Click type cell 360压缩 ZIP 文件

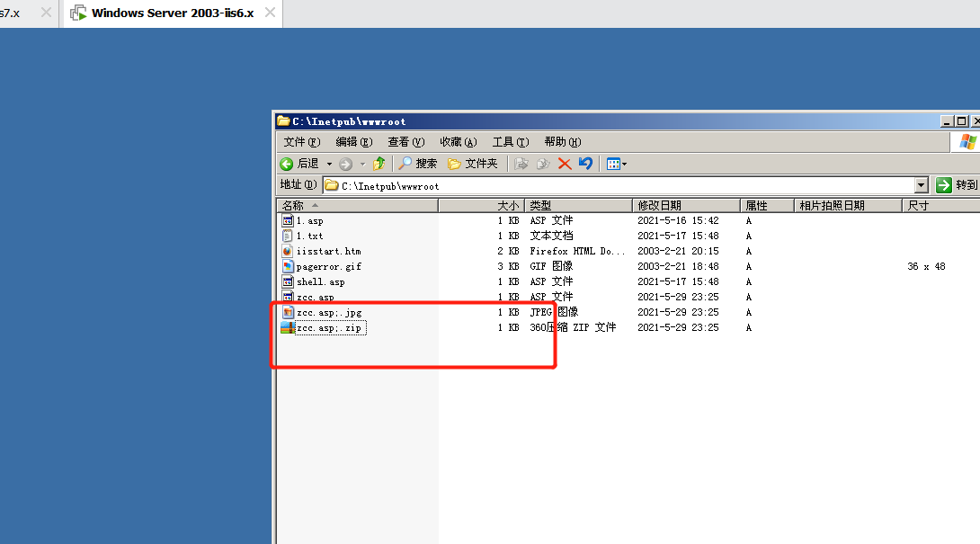point(573,327)
